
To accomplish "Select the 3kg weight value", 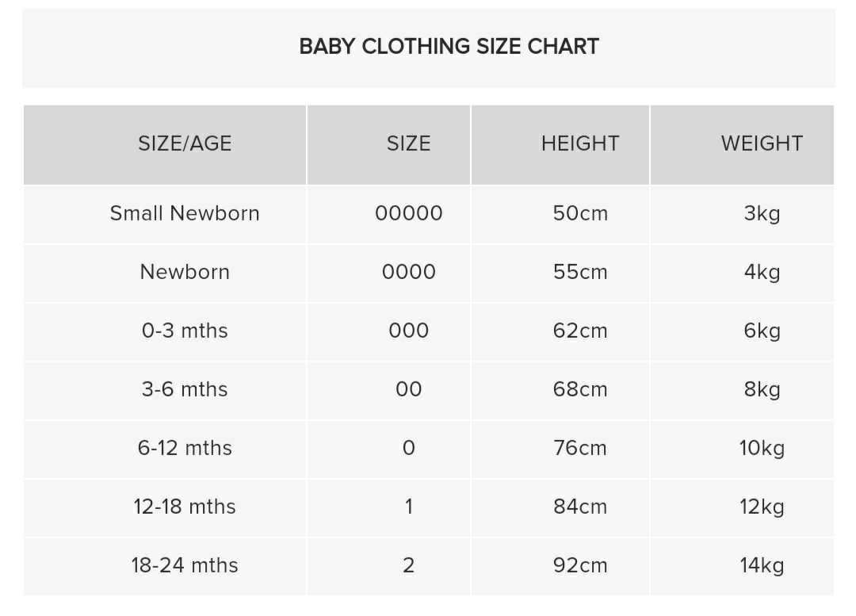I will point(762,213).
